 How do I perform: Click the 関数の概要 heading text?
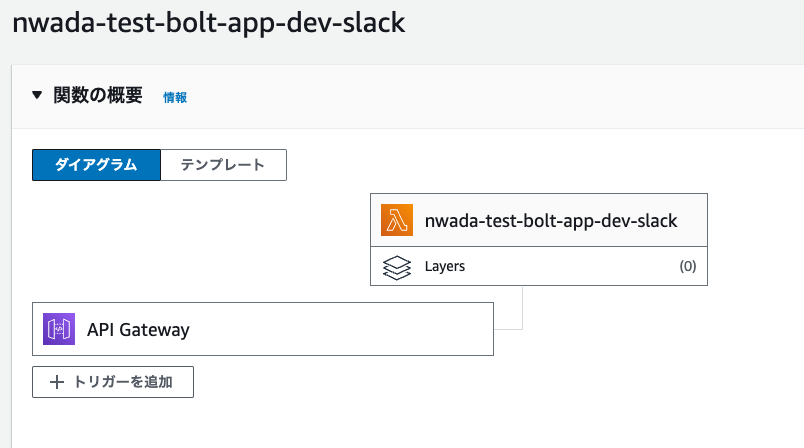pos(98,95)
